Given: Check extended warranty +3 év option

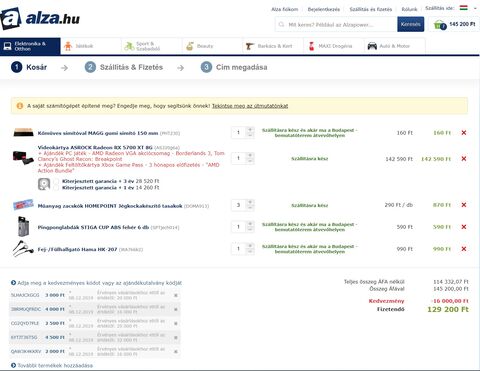Looking at the screenshot, I should click(x=56, y=181).
